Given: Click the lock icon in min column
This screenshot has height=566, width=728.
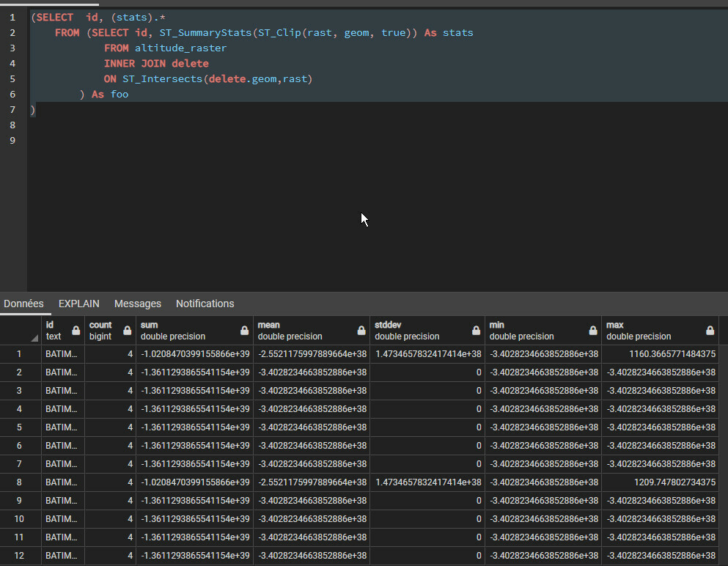Looking at the screenshot, I should [x=592, y=331].
